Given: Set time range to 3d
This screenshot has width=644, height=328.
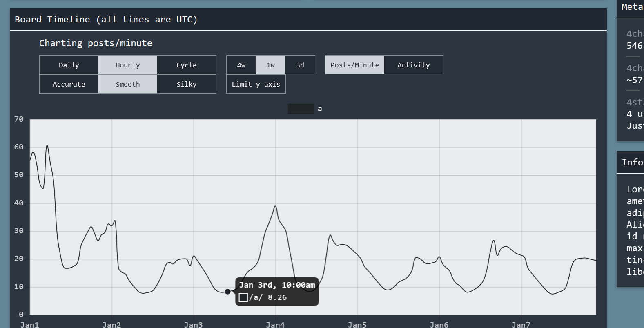Looking at the screenshot, I should point(300,65).
